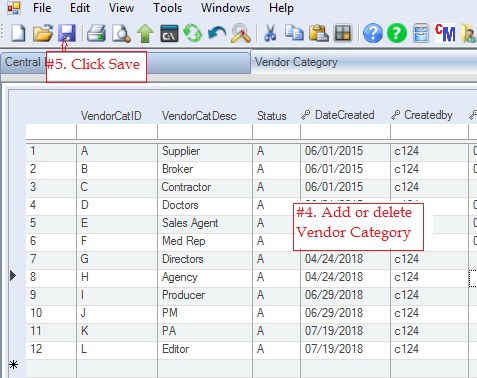The image size is (477, 378).
Task: Click the Find magnifier tool icon
Action: point(241,33)
